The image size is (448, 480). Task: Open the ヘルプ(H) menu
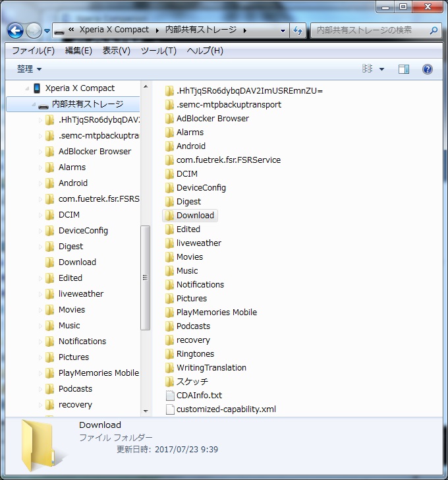(x=205, y=51)
